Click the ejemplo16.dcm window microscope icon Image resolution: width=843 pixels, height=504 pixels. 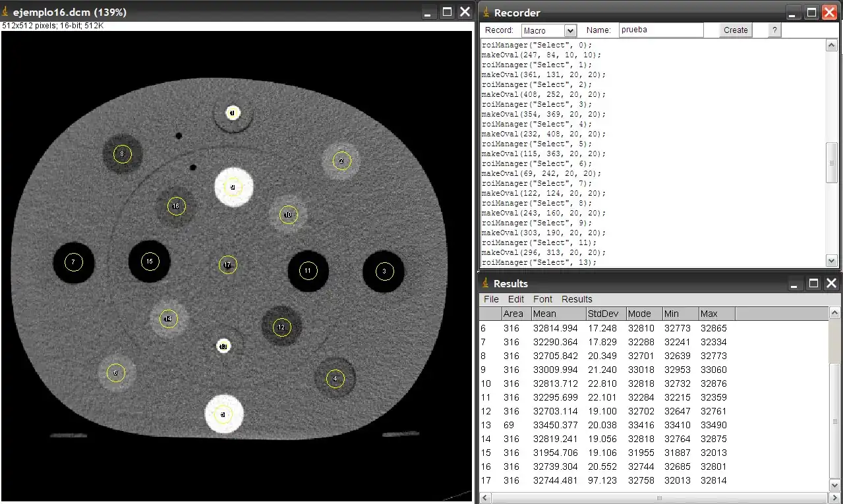(6, 13)
